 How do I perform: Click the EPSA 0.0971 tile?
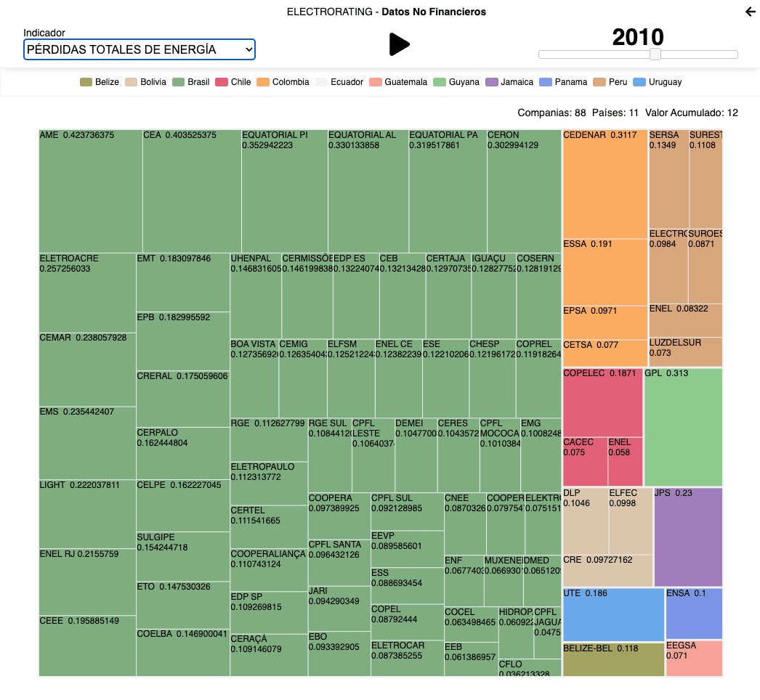605,322
